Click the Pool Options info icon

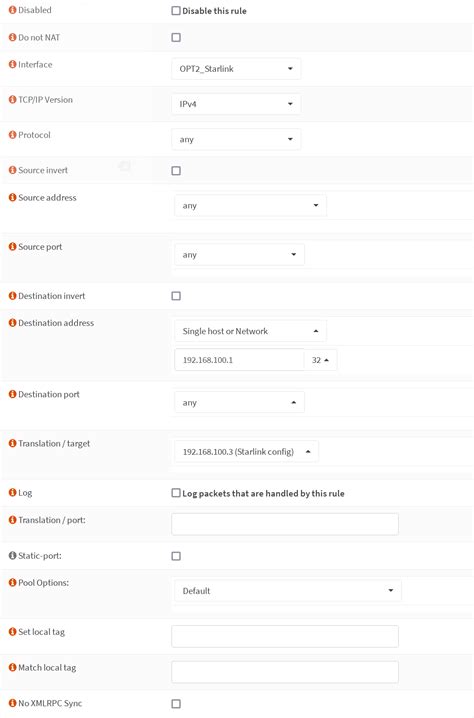click(12, 582)
